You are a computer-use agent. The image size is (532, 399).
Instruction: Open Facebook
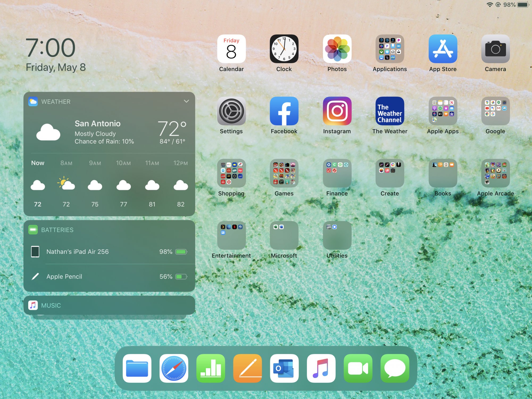click(284, 111)
